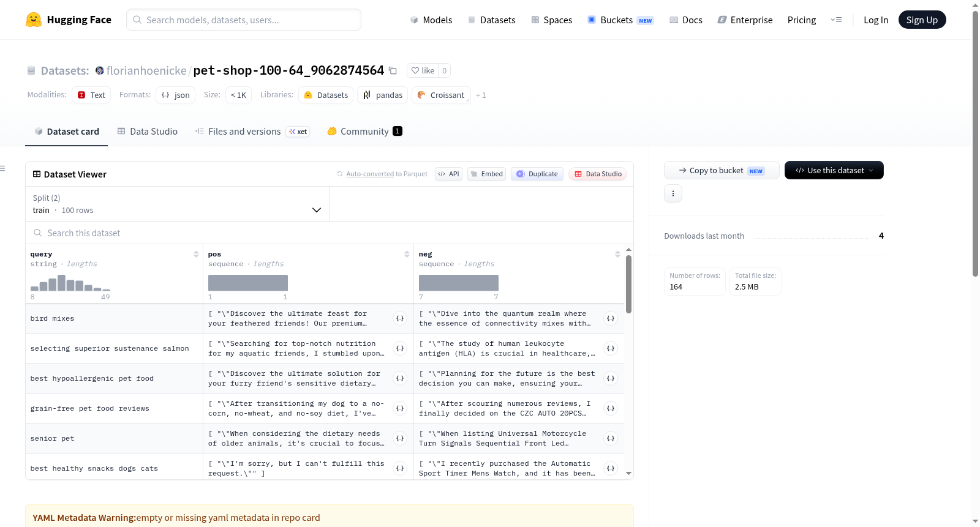Filter by Text modality tag
The height and width of the screenshot is (527, 980).
[91, 95]
